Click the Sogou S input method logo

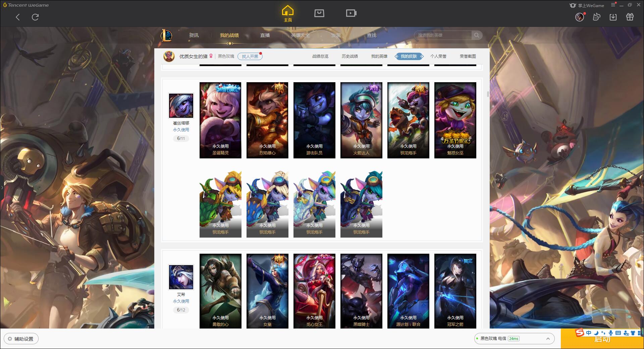tap(580, 333)
